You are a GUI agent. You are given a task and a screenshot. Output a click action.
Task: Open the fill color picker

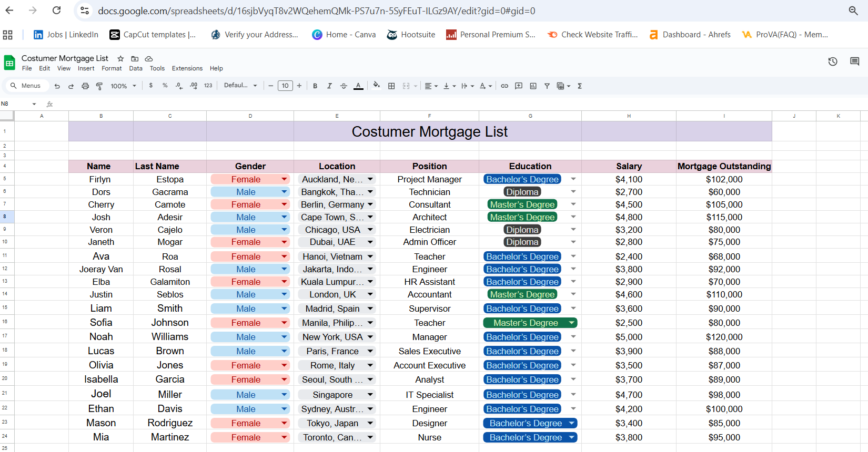click(x=376, y=86)
